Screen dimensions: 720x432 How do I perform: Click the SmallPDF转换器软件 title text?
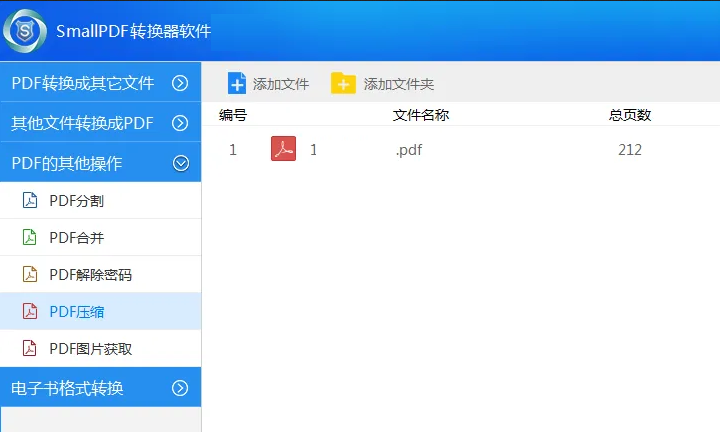point(133,31)
